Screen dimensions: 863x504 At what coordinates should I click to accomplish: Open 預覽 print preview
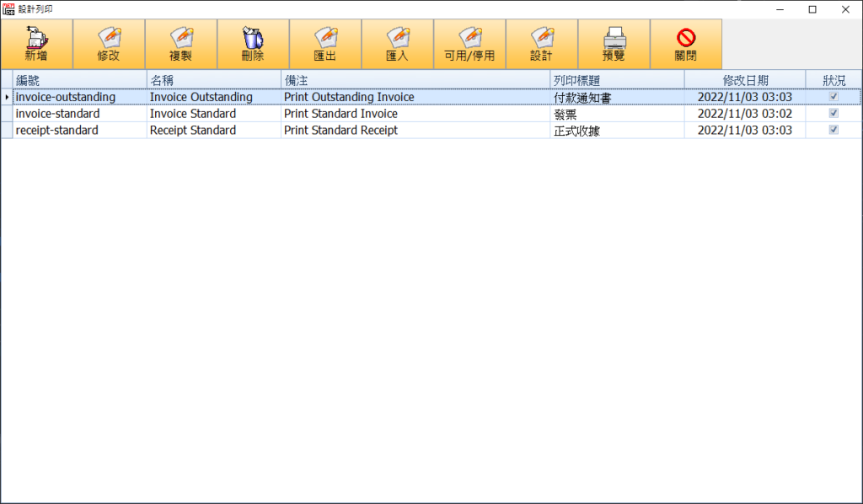[x=614, y=38]
